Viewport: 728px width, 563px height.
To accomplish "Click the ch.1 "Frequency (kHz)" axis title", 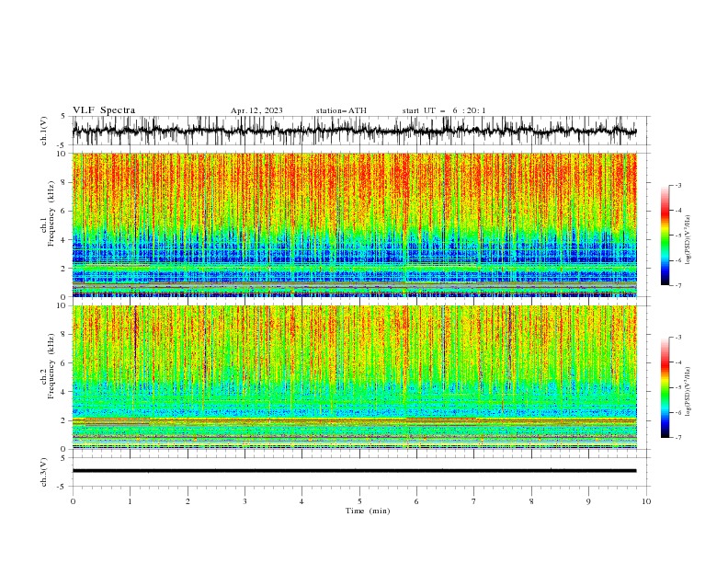I will pyautogui.click(x=52, y=213).
